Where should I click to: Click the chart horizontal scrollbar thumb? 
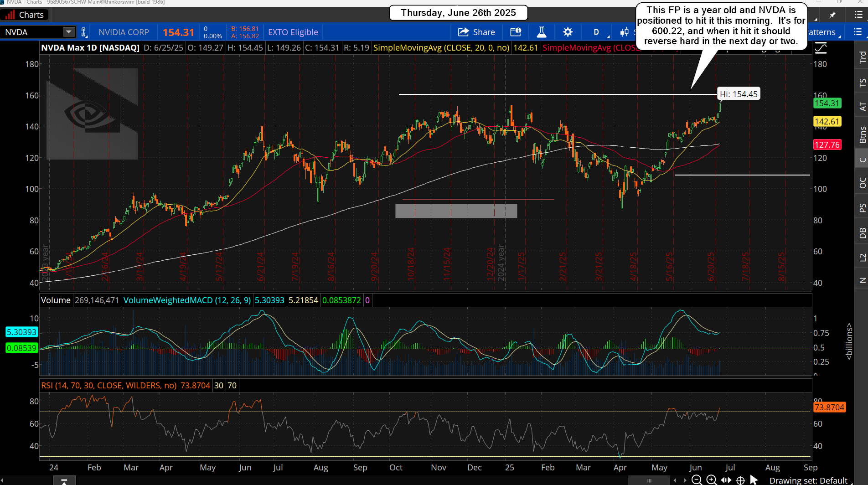click(x=649, y=480)
